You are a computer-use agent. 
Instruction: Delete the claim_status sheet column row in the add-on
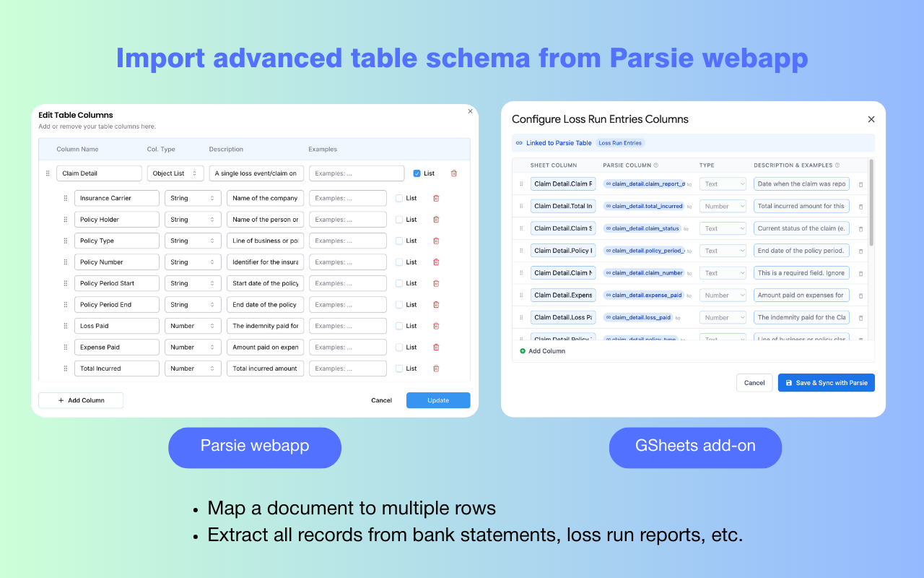(x=860, y=229)
